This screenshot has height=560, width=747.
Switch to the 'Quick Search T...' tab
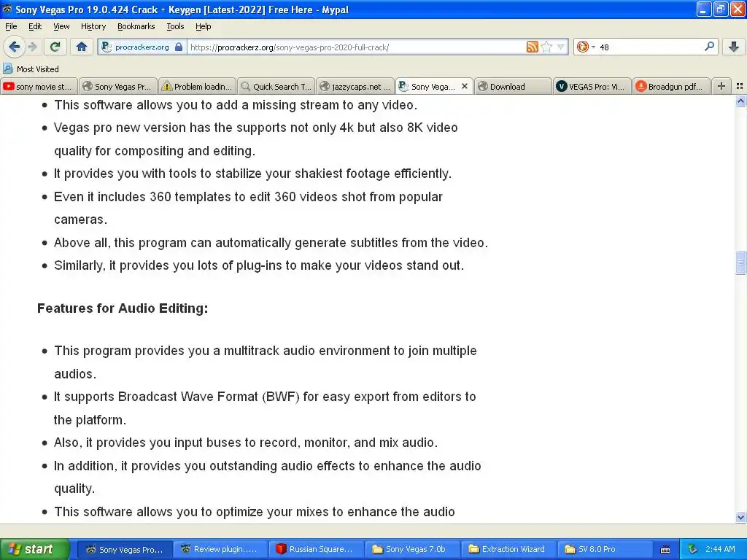click(276, 86)
